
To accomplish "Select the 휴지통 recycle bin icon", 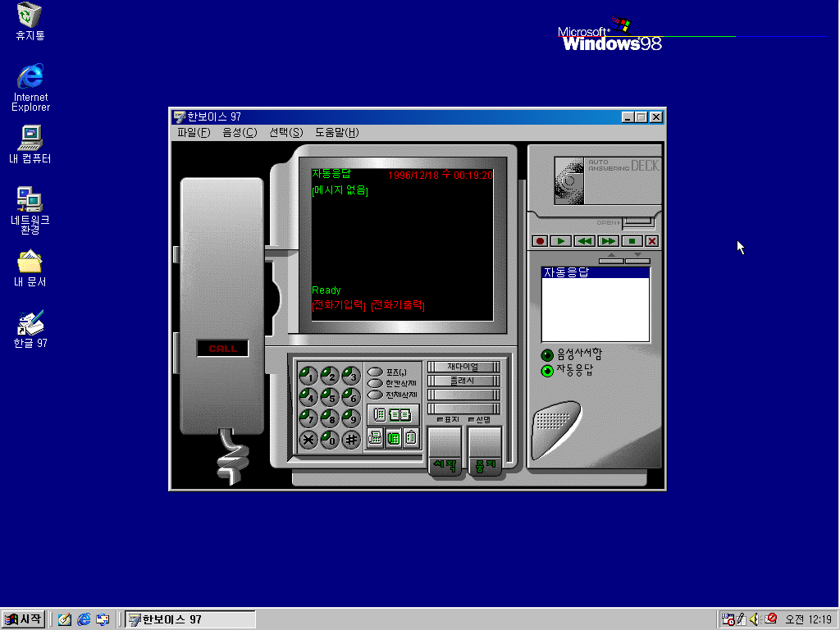I will coord(30,21).
